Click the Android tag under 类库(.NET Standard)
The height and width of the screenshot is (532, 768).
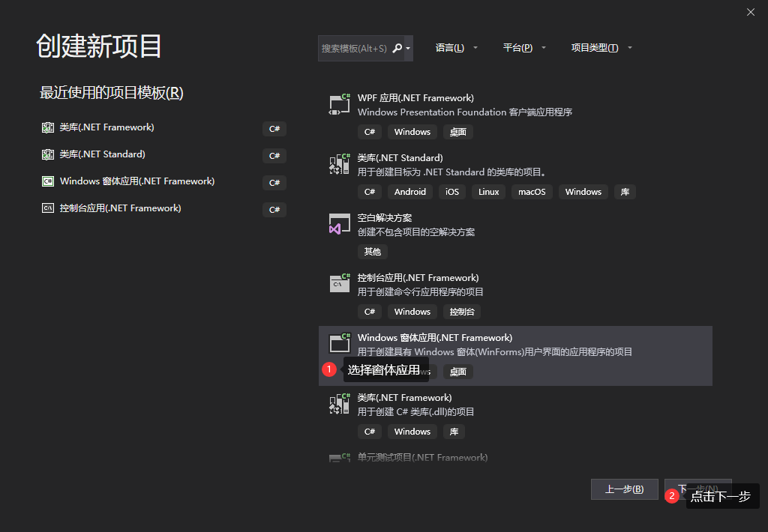click(x=410, y=192)
